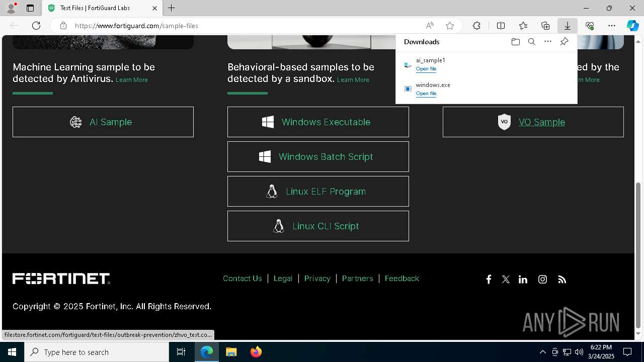This screenshot has height=362, width=644.
Task: Open file for ai_sample1
Action: pos(426,69)
